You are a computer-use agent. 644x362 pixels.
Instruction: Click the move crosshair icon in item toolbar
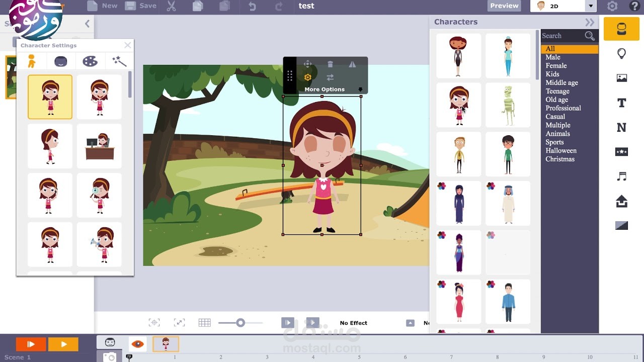307,64
